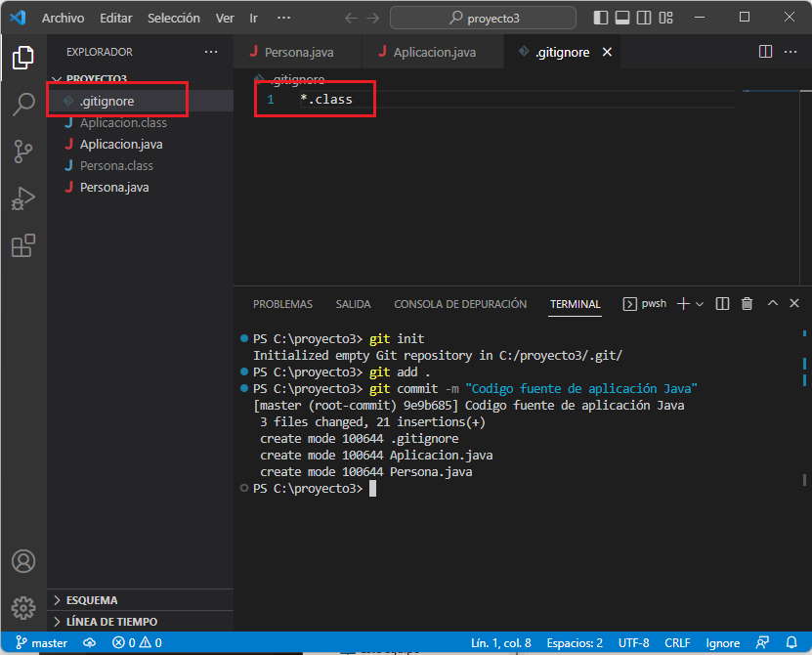Change language mode via Ignore
Screen dimensions: 812x655
[x=722, y=643]
